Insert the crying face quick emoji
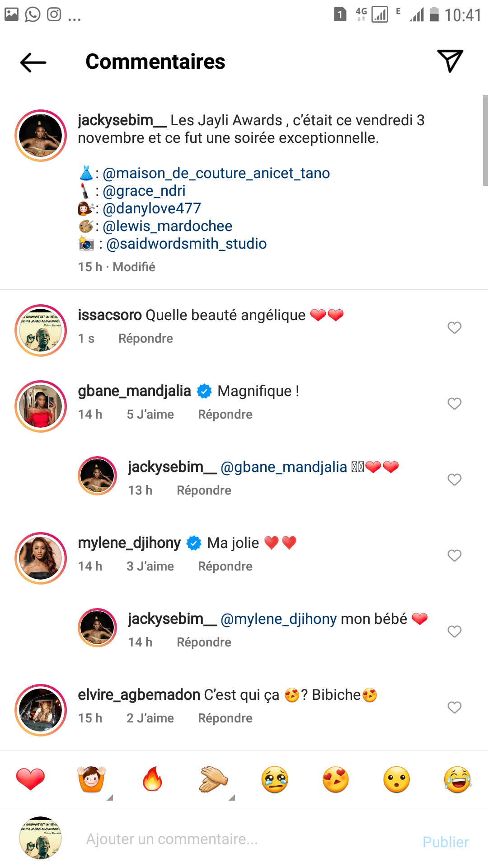This screenshot has width=488, height=868. pyautogui.click(x=275, y=779)
